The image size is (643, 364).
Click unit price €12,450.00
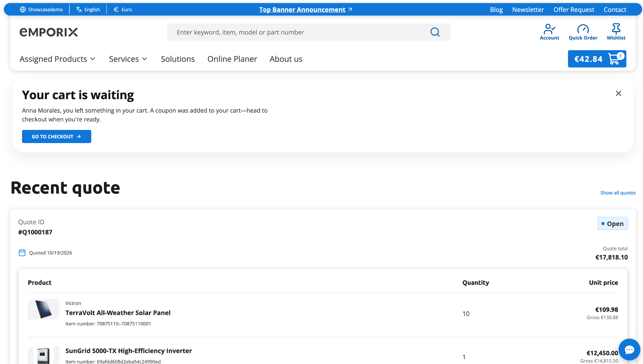(x=602, y=353)
